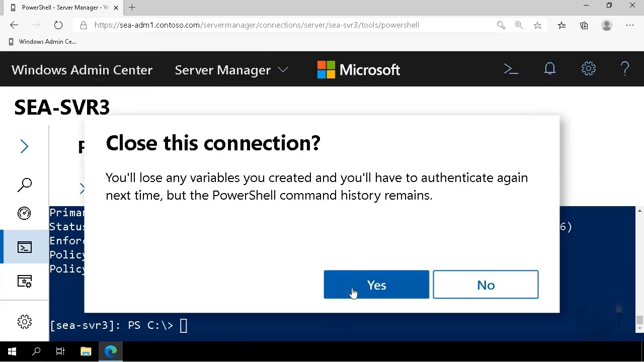
Task: Add page to favorites star
Action: (537, 25)
